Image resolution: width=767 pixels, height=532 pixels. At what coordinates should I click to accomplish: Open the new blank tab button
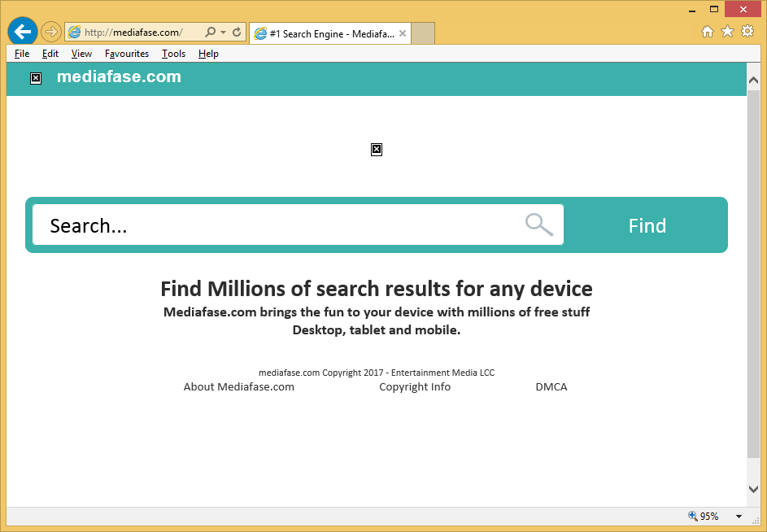(x=423, y=33)
